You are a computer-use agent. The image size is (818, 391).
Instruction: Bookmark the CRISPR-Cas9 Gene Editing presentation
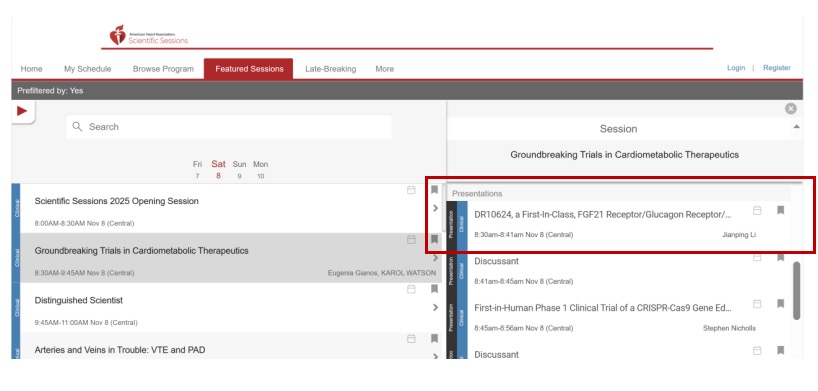[x=780, y=303]
